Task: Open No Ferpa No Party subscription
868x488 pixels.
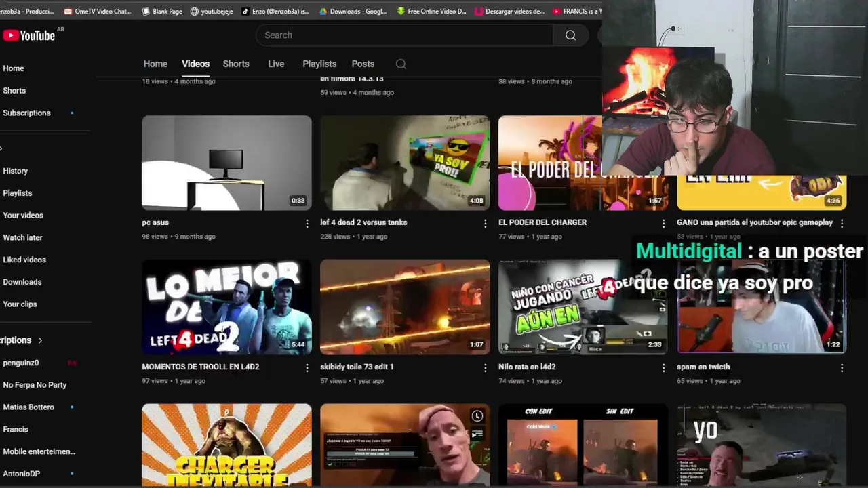Action: click(35, 385)
